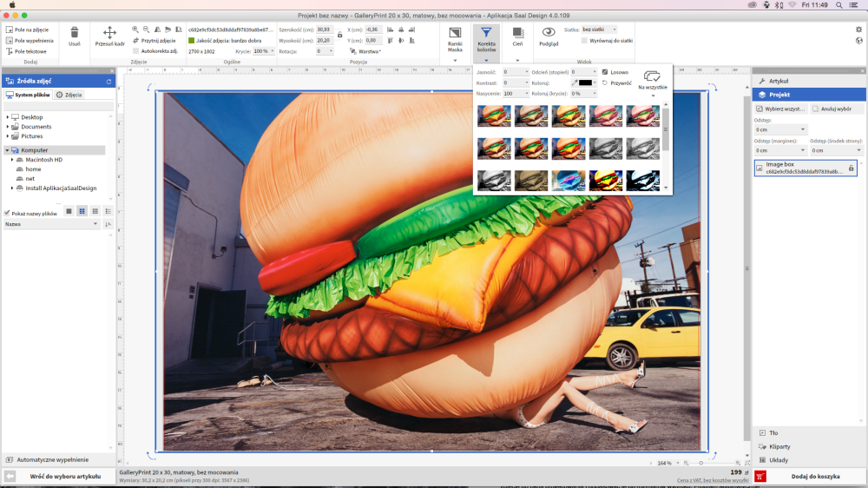Open macOS Spotlight search

tap(839, 5)
